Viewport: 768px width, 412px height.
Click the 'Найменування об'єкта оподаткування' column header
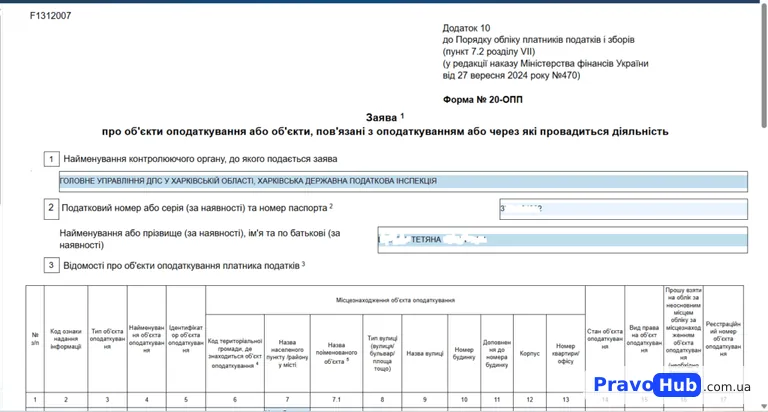coord(146,339)
